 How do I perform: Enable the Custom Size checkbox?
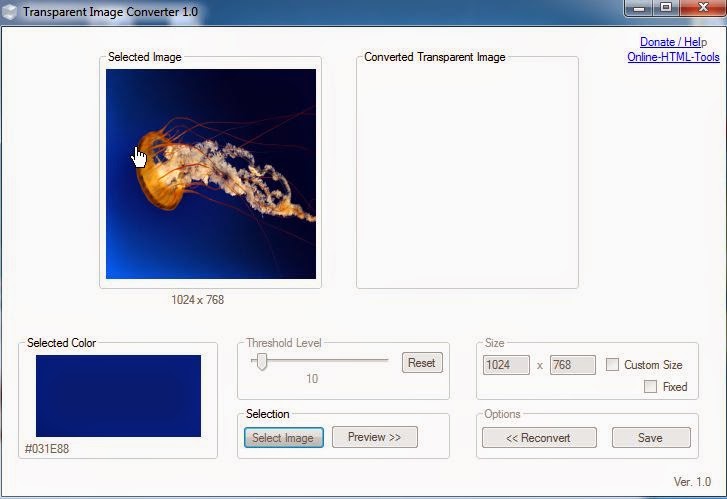coord(613,365)
